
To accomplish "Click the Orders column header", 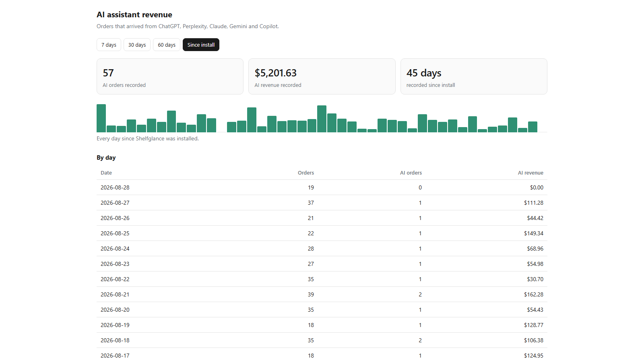I will pyautogui.click(x=306, y=173).
